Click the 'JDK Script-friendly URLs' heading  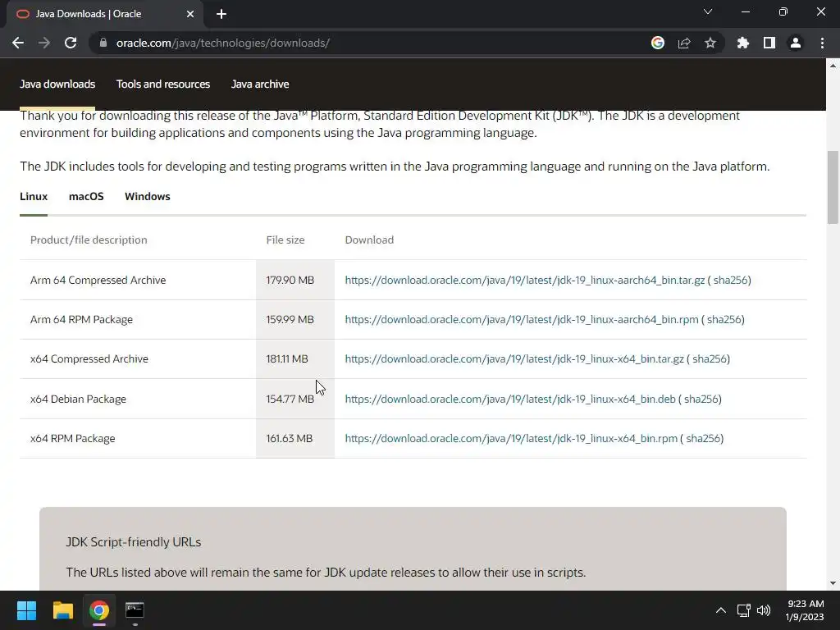pos(134,542)
